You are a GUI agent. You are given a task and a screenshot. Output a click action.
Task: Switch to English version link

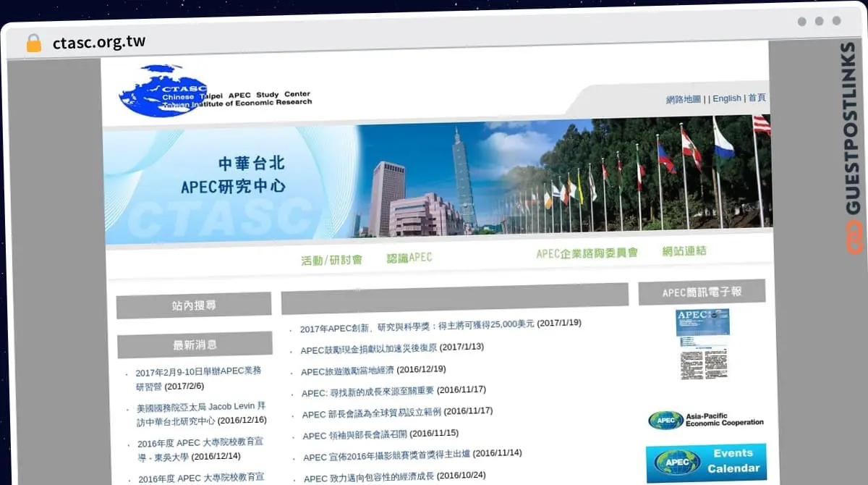[727, 98]
